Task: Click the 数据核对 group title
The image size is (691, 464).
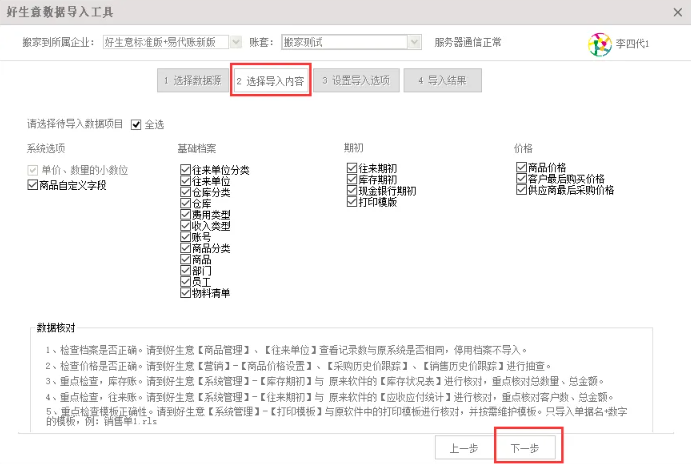Action: click(x=56, y=327)
